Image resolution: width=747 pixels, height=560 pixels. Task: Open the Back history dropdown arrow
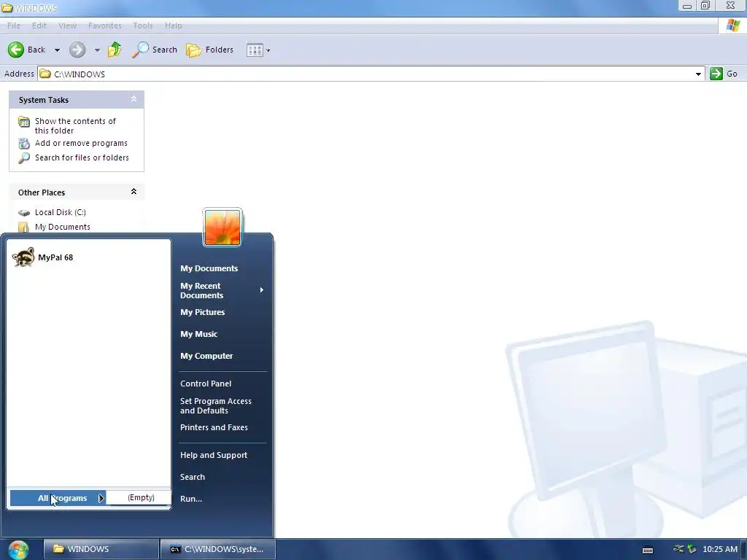coord(57,50)
